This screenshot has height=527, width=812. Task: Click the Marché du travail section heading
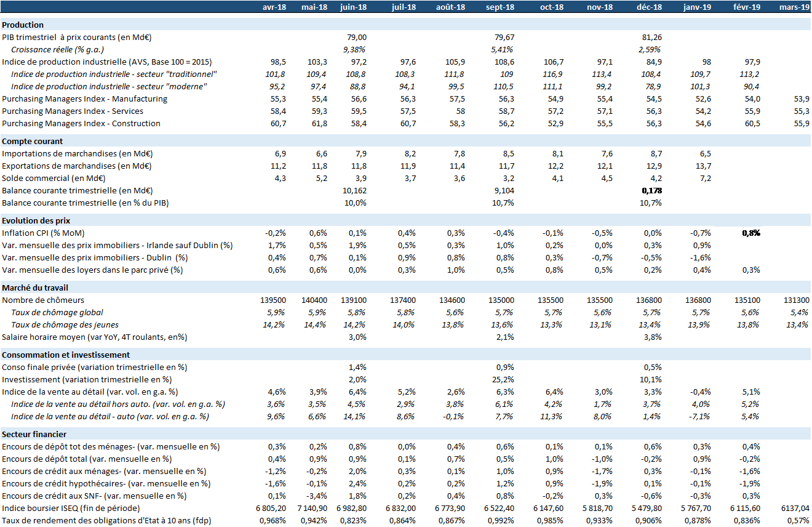point(35,288)
